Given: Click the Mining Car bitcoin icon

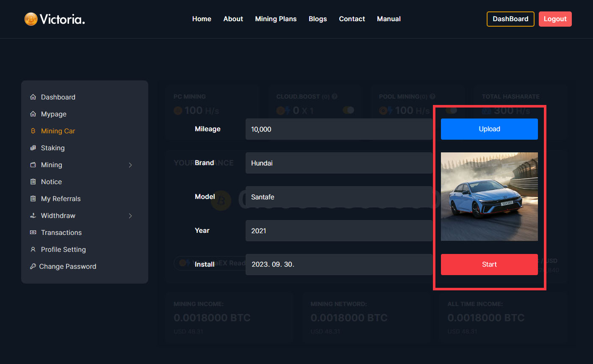Looking at the screenshot, I should coord(33,131).
